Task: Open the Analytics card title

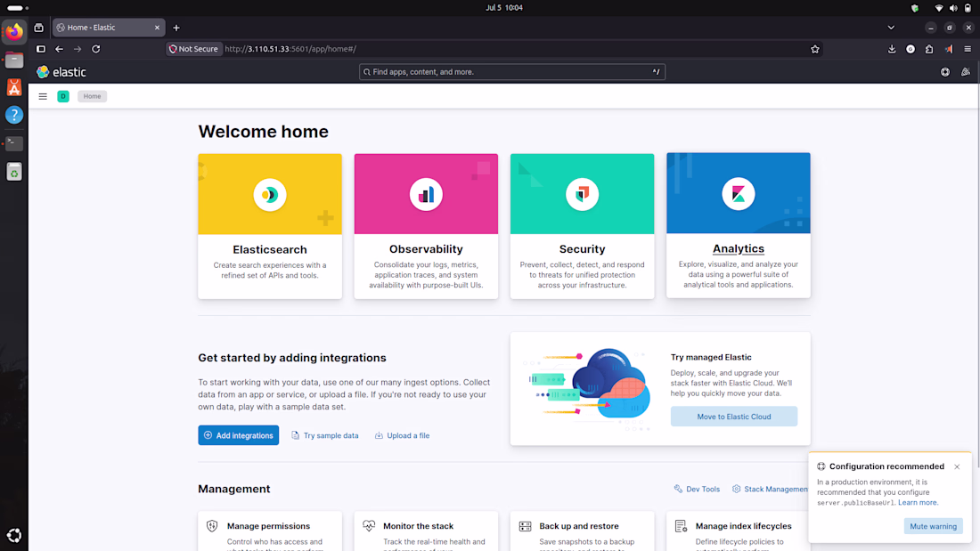Action: [739, 248]
